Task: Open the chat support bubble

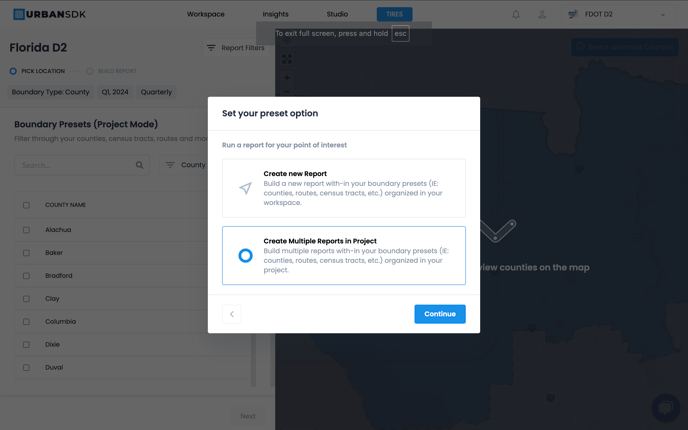Action: [x=665, y=407]
